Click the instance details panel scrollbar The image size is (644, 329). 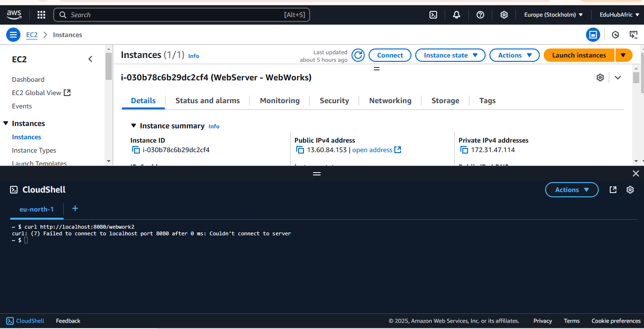[x=636, y=78]
